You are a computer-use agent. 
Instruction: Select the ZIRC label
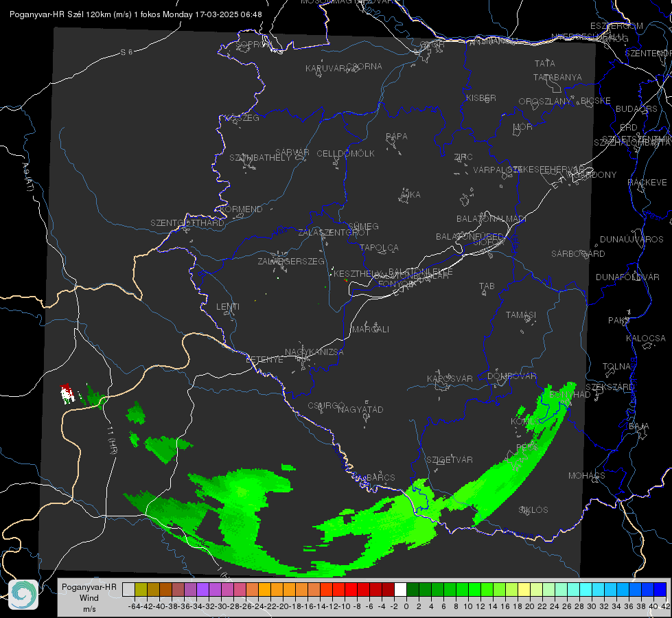[463, 157]
